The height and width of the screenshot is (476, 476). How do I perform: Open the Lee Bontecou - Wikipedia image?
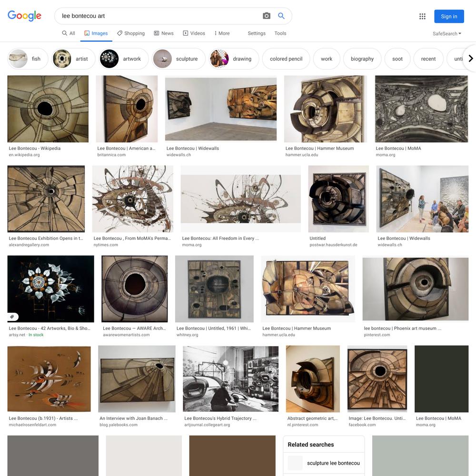coord(48,109)
